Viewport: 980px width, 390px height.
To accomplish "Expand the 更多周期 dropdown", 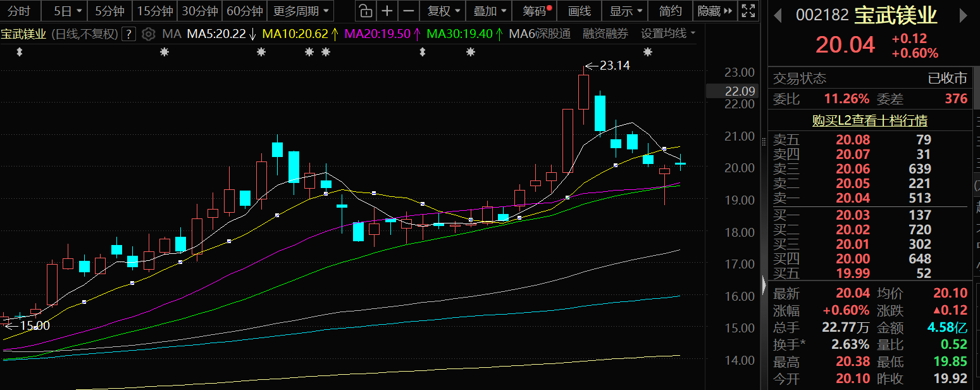I will pyautogui.click(x=301, y=11).
